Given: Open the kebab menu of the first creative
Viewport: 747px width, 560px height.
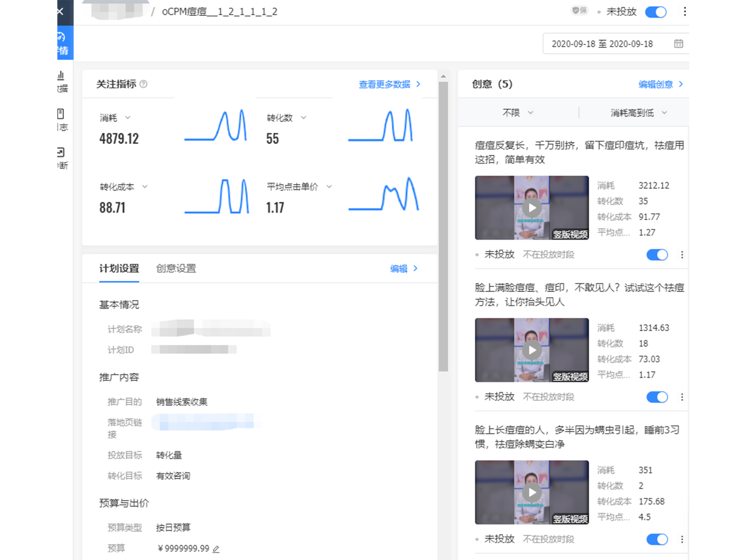Looking at the screenshot, I should 682,255.
